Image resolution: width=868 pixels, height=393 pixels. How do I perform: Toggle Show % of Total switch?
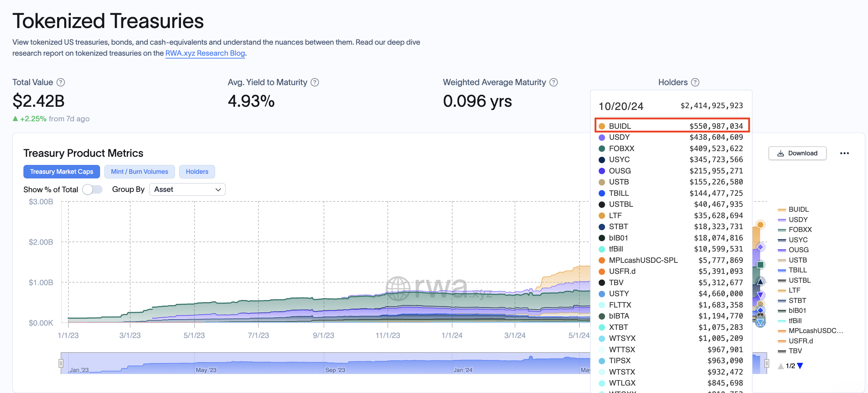click(92, 189)
